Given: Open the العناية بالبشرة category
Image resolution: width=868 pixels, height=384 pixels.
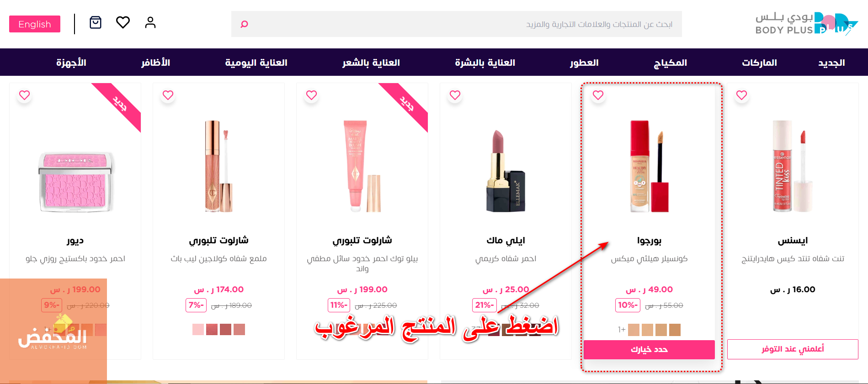Looking at the screenshot, I should [485, 63].
